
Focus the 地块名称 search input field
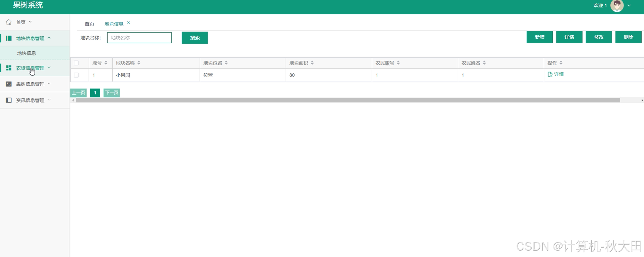coord(140,38)
